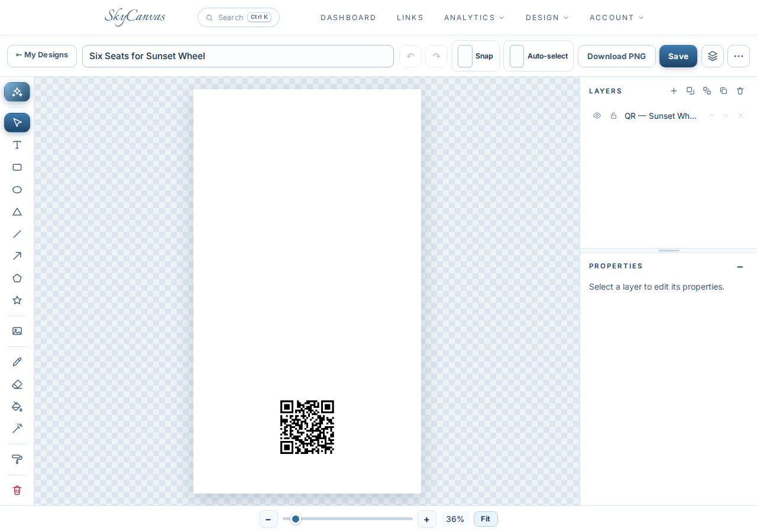Image resolution: width=757 pixels, height=532 pixels.
Task: Click the SkyCanvas logo
Action: (135, 17)
